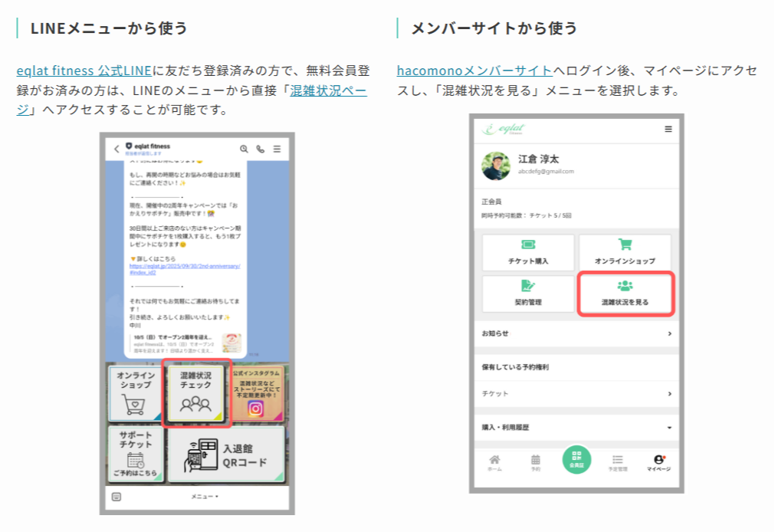Collapse the LINE メニュー dropdown
Image resolution: width=775 pixels, height=532 pixels.
[x=205, y=497]
